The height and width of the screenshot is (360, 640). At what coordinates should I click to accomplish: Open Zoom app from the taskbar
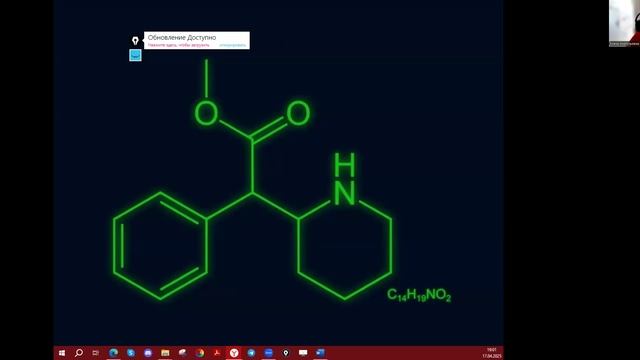coord(268,353)
